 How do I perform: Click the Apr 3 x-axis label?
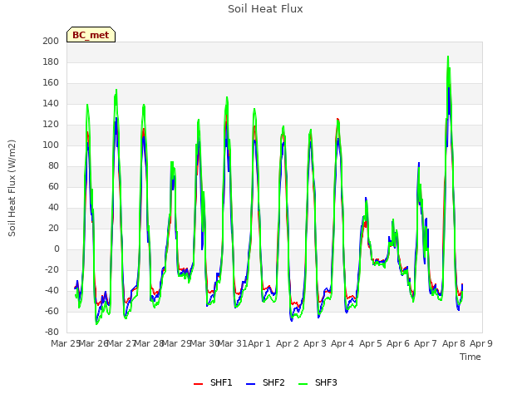(x=315, y=343)
